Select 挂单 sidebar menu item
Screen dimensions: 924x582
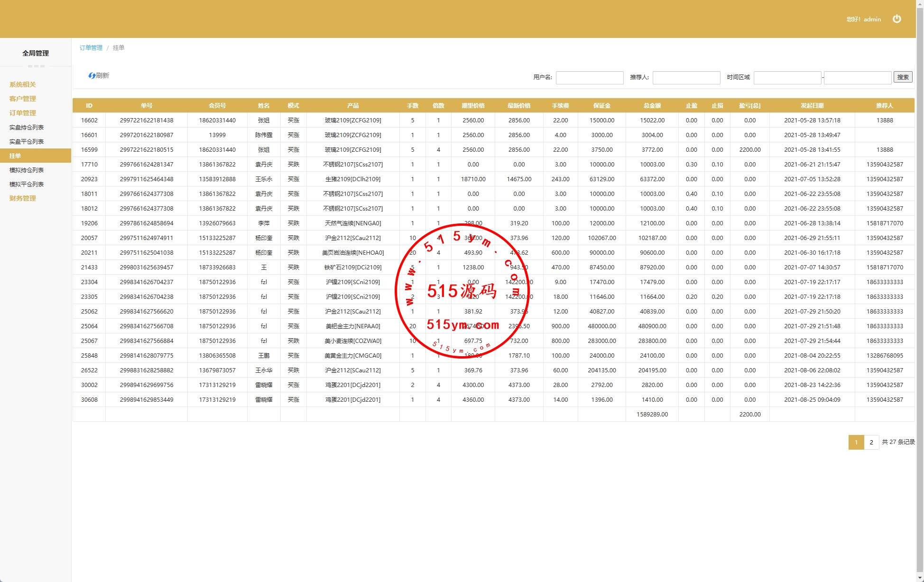pos(15,156)
